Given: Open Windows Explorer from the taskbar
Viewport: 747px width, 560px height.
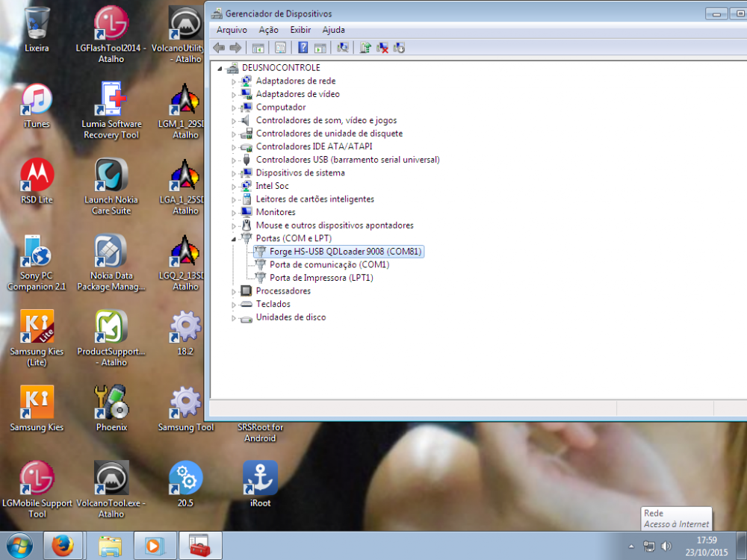Looking at the screenshot, I should point(110,546).
